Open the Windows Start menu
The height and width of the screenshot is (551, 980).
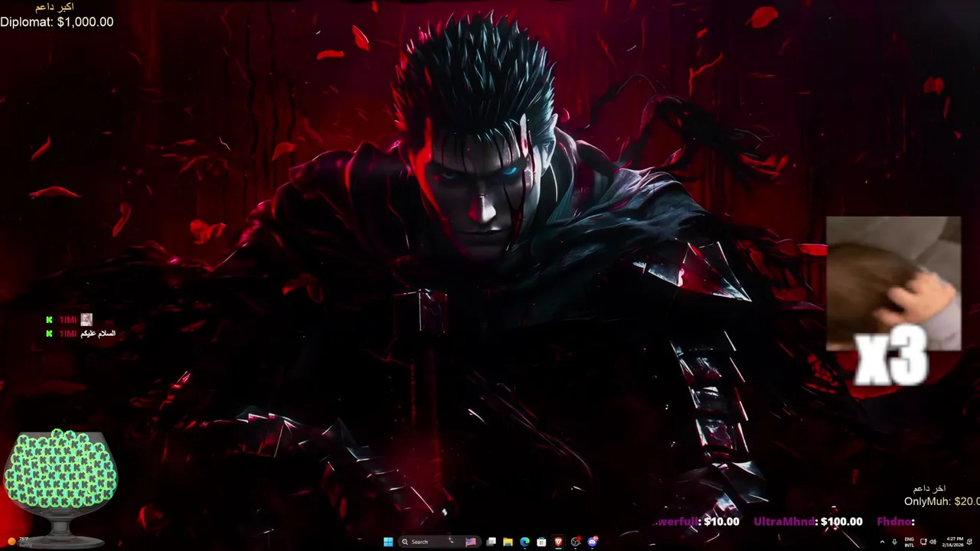[388, 542]
